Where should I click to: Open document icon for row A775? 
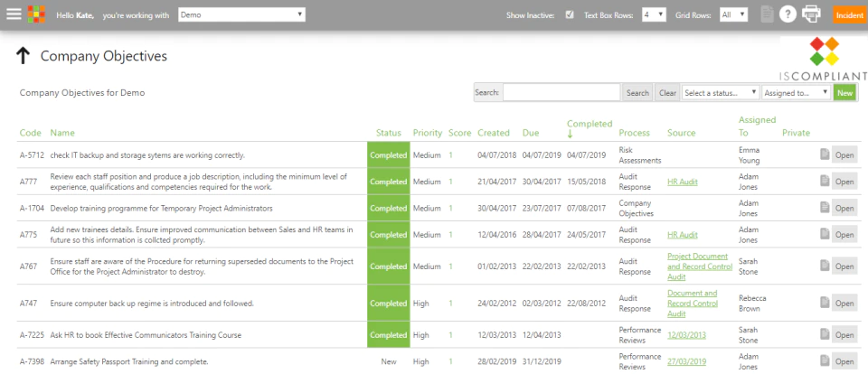pyautogui.click(x=825, y=234)
